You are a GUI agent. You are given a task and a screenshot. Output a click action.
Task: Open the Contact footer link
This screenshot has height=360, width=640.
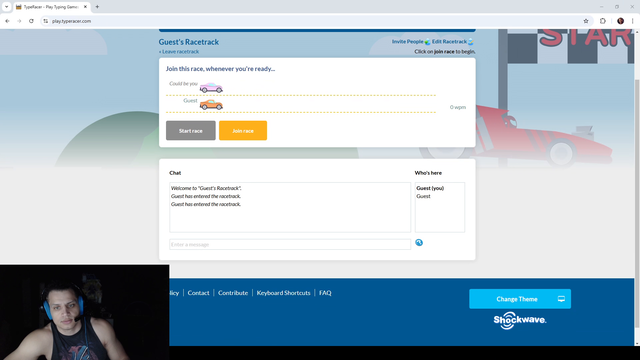pos(198,293)
